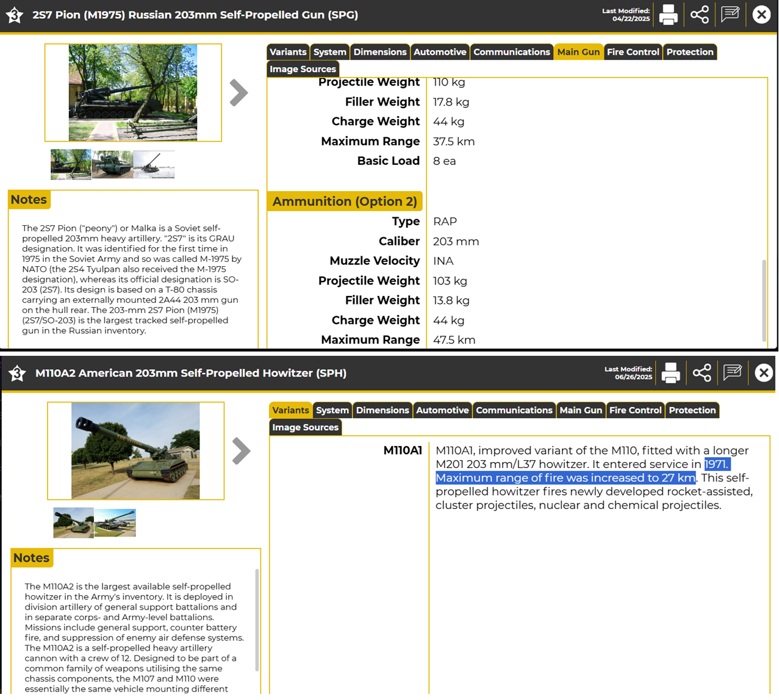The height and width of the screenshot is (700, 779).
Task: Select Main Gun tab in 2S7 Pion panel
Action: click(x=578, y=52)
